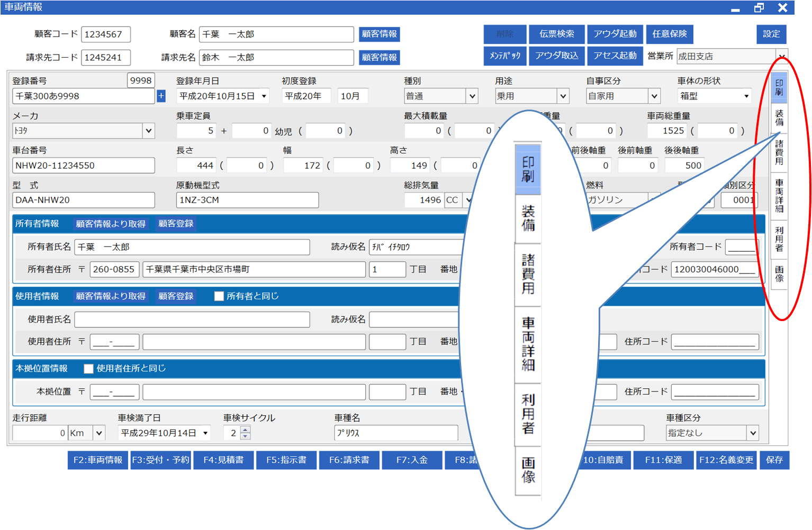The width and height of the screenshot is (812, 530).
Task: Click 顧客情報より取得 in 所有者情報 header
Action: 111,224
